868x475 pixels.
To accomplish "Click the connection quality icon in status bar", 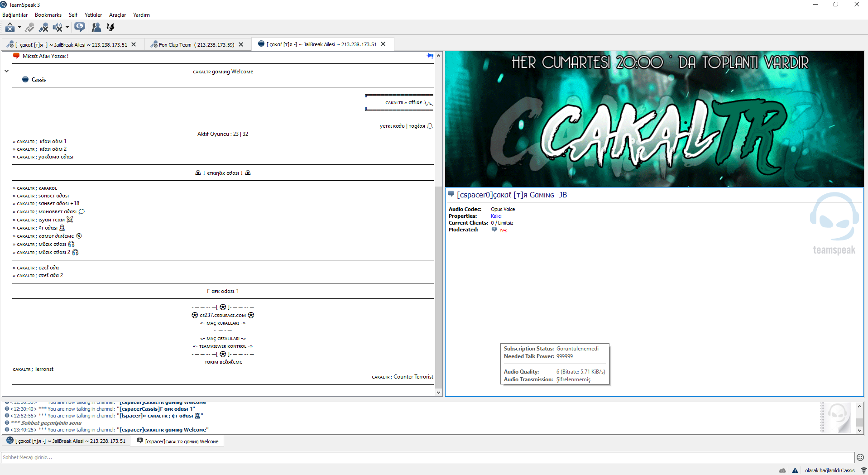I will tap(863, 470).
